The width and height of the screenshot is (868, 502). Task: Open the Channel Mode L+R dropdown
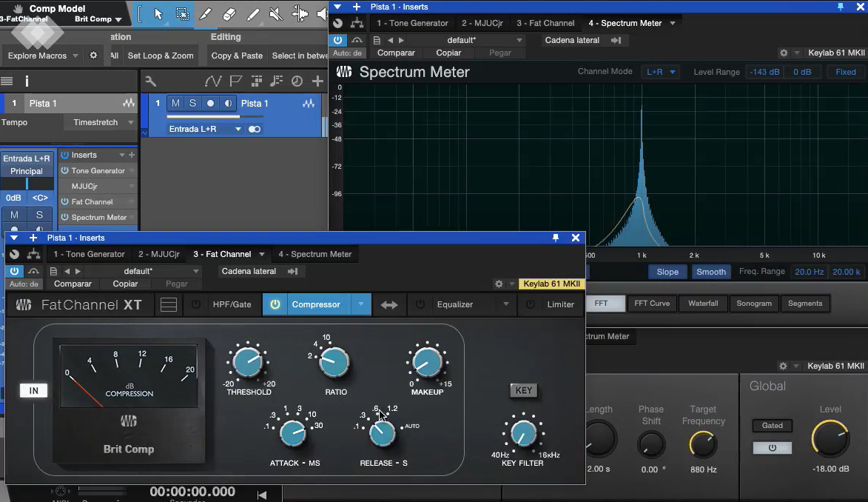[661, 72]
